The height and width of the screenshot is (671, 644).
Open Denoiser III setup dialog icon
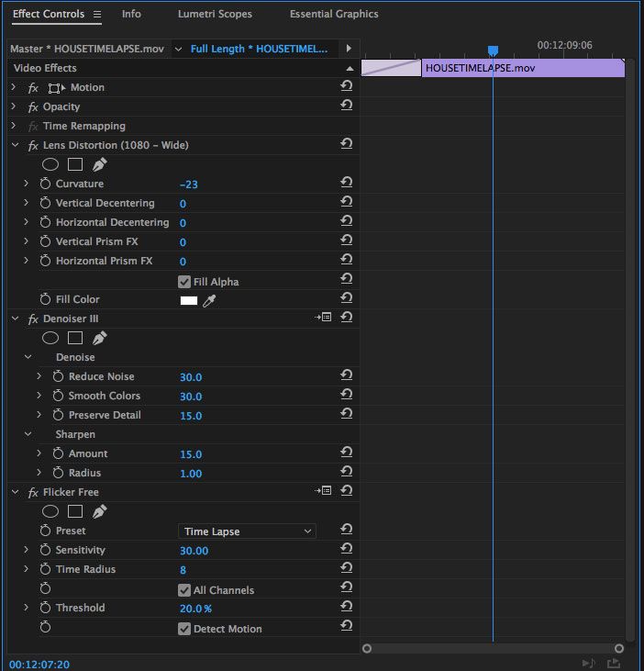[x=325, y=318]
